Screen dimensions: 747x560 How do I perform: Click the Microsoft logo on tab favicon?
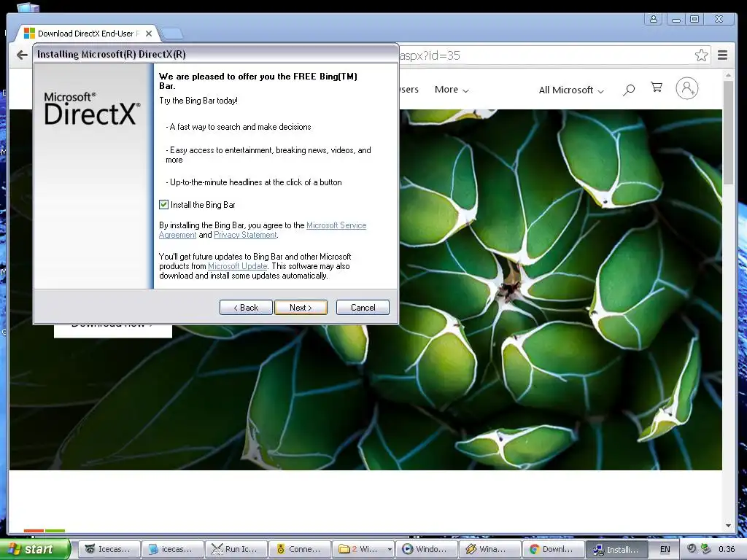29,33
